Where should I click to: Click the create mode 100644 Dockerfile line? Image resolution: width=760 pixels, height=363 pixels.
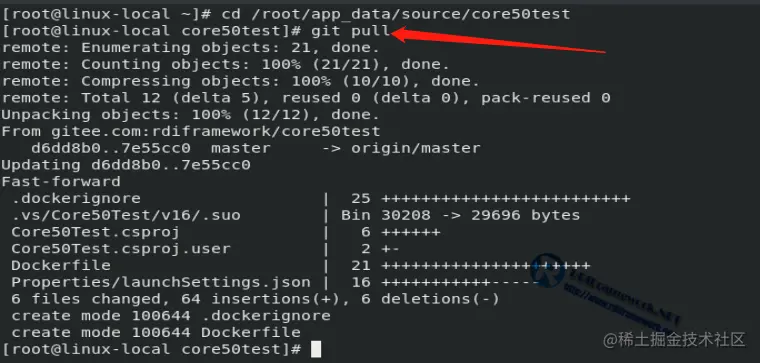pyautogui.click(x=156, y=332)
